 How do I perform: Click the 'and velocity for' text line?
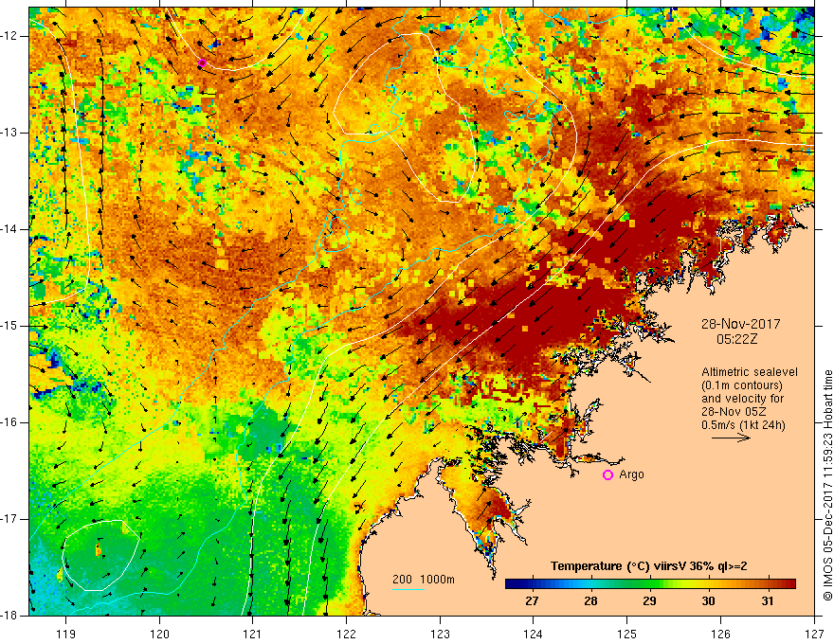pyautogui.click(x=742, y=399)
